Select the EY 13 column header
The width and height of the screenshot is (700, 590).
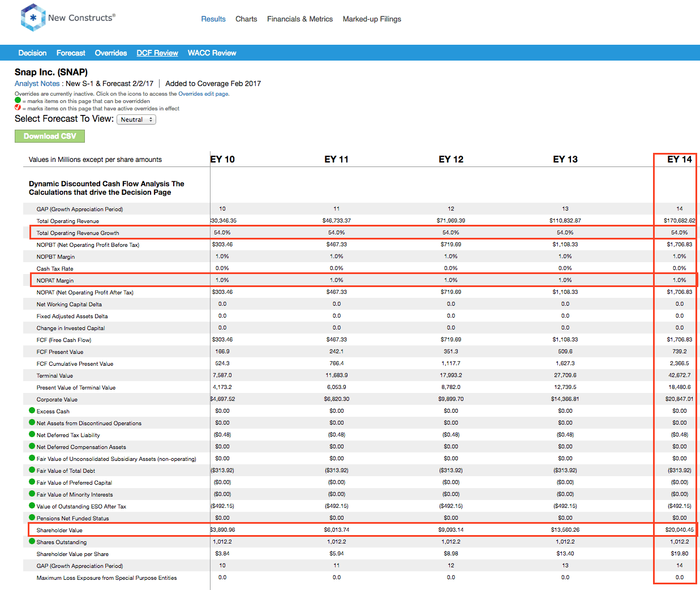(x=565, y=160)
